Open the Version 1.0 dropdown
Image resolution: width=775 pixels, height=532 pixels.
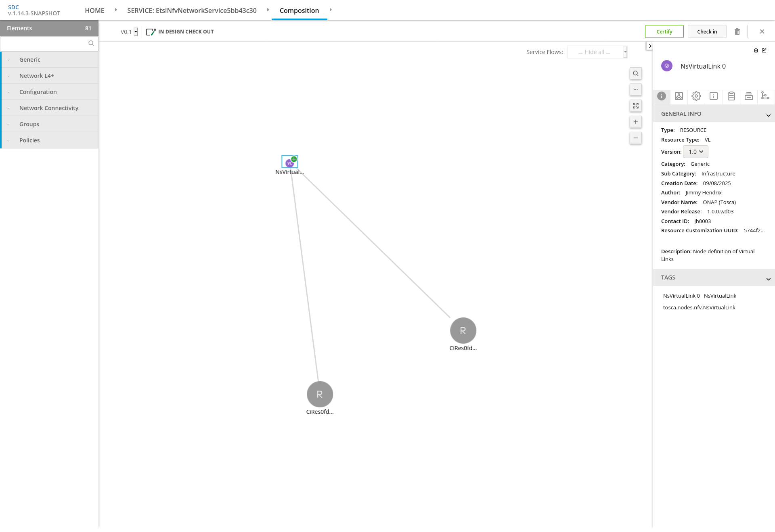coord(695,152)
